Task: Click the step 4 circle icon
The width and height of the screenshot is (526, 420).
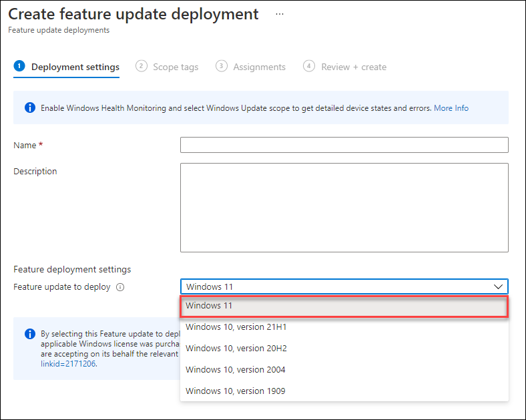Action: (x=309, y=65)
